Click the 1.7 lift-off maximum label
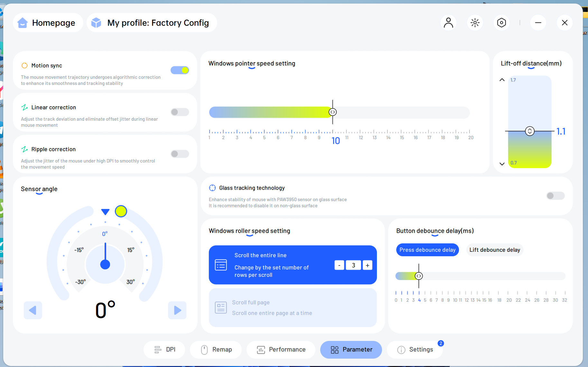This screenshot has height=367, width=588. (x=513, y=80)
